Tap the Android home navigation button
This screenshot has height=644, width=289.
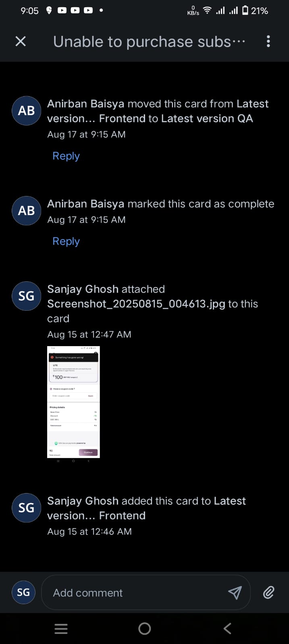[x=144, y=629]
